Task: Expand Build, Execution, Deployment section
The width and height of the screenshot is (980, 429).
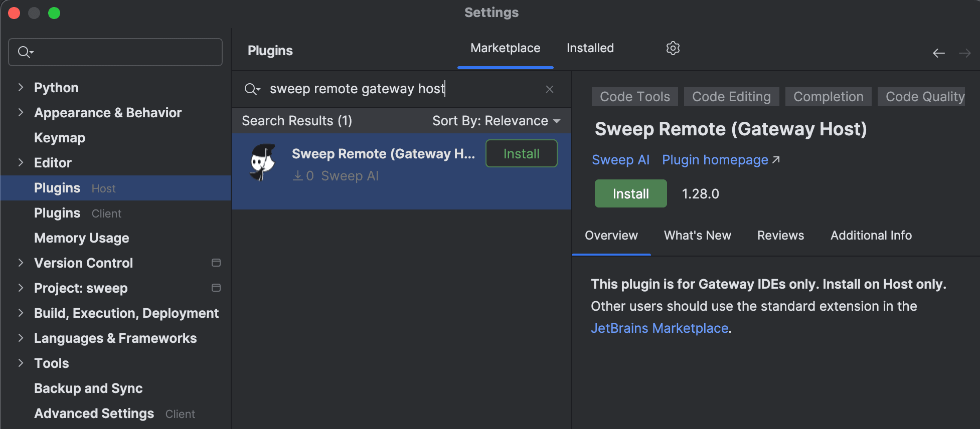Action: 21,313
